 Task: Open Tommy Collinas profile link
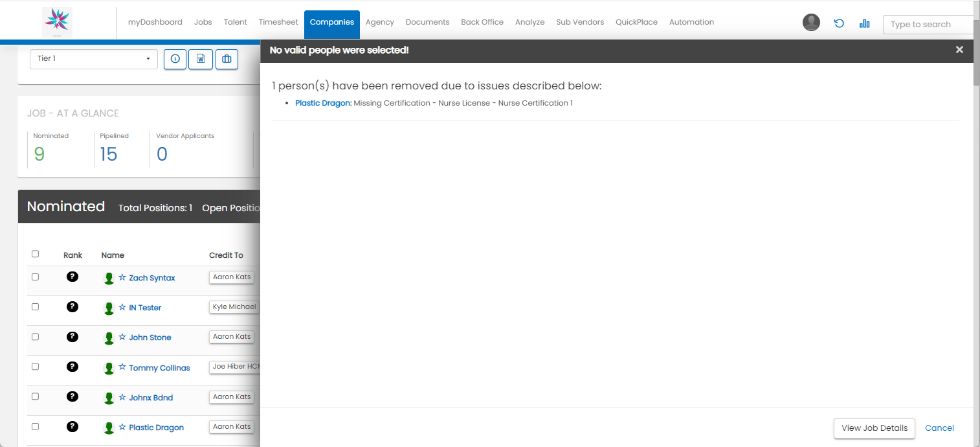[x=159, y=368]
